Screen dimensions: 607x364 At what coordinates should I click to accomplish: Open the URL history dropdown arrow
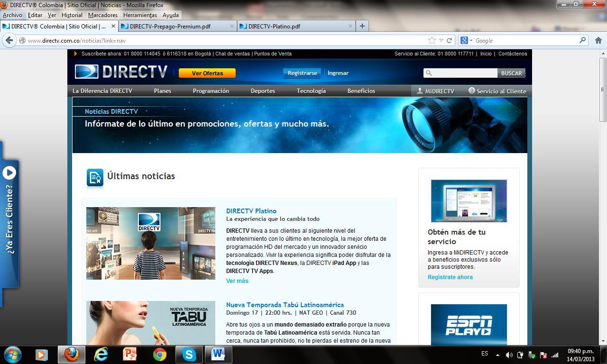click(x=441, y=40)
